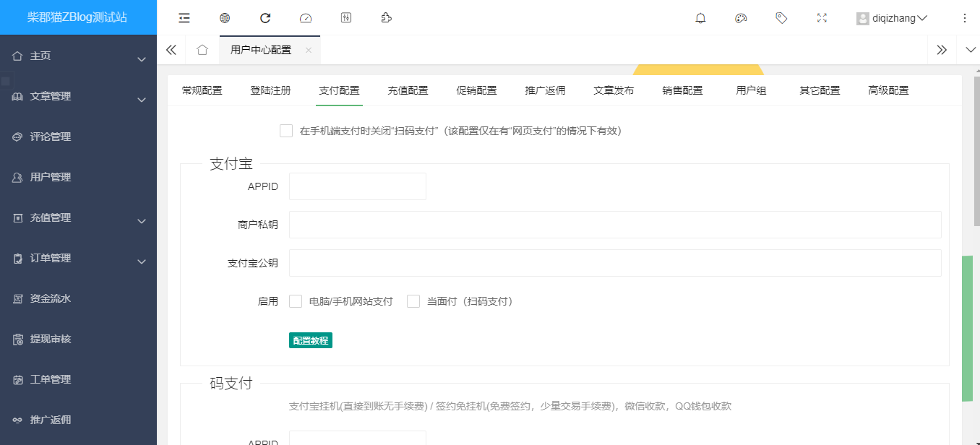Click the 支付宝 APPID input field
This screenshot has height=445, width=980.
357,186
